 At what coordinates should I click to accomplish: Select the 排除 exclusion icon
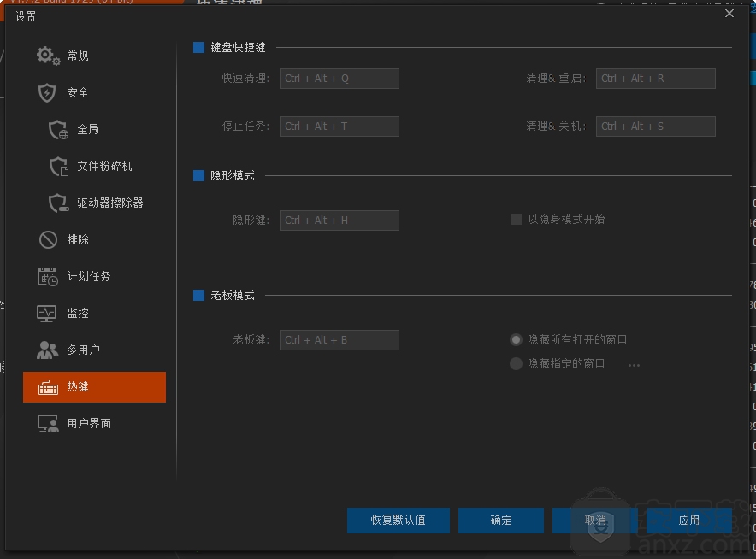coord(48,239)
